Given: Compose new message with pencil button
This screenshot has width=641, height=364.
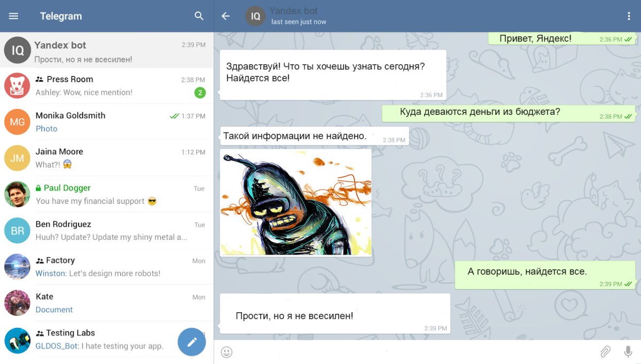Looking at the screenshot, I should pos(192,342).
